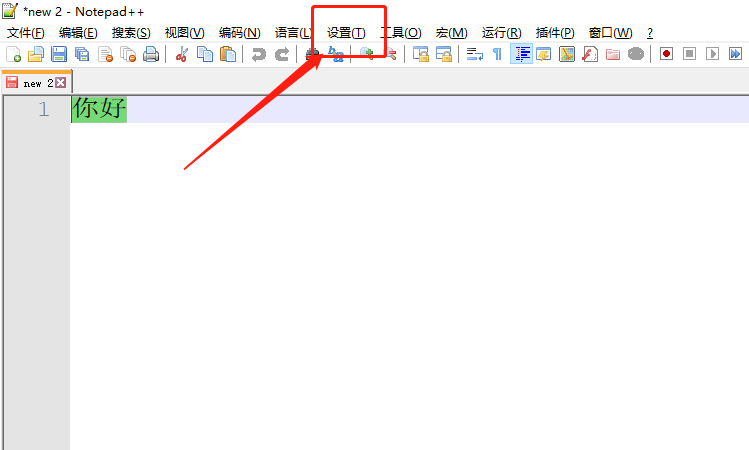Click the Monitoring (tail -f) icon
This screenshot has width=749, height=450.
pyautogui.click(x=636, y=54)
